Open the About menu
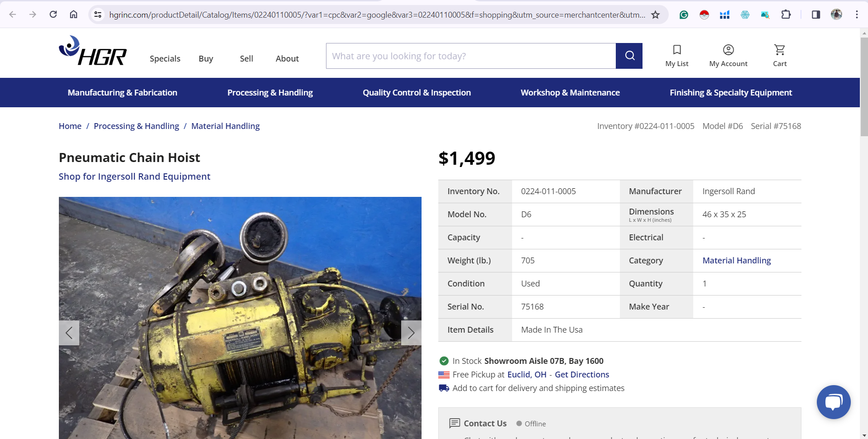The image size is (868, 439). [287, 58]
